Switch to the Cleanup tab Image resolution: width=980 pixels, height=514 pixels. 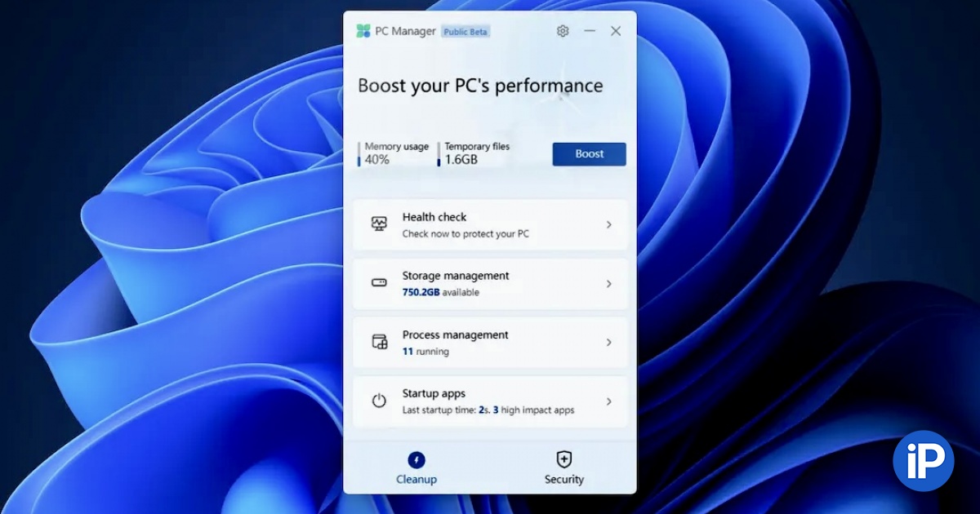[x=416, y=467]
